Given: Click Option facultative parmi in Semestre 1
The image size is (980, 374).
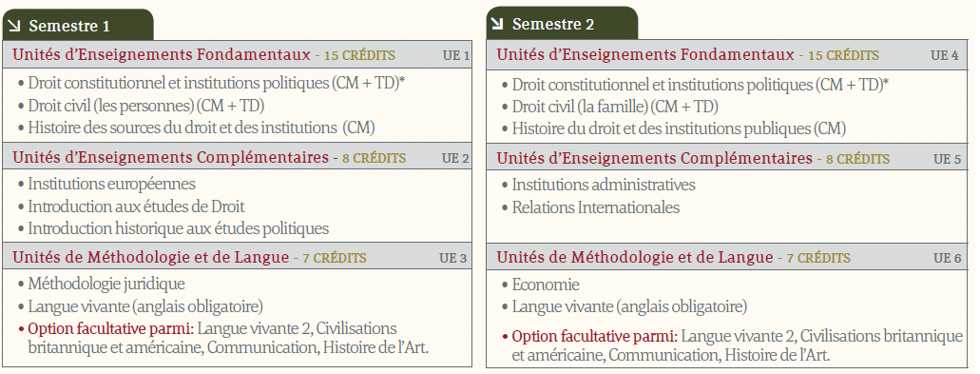Looking at the screenshot, I should click(x=112, y=328).
